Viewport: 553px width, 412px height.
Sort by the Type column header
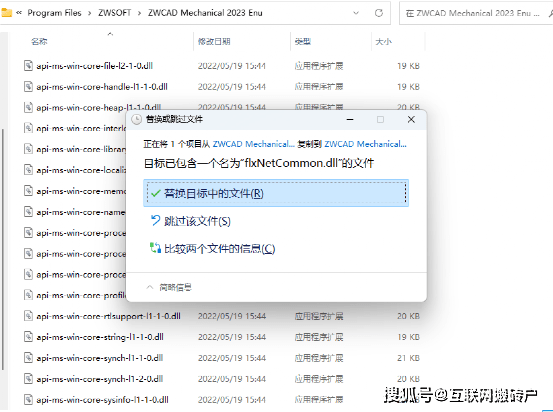303,42
